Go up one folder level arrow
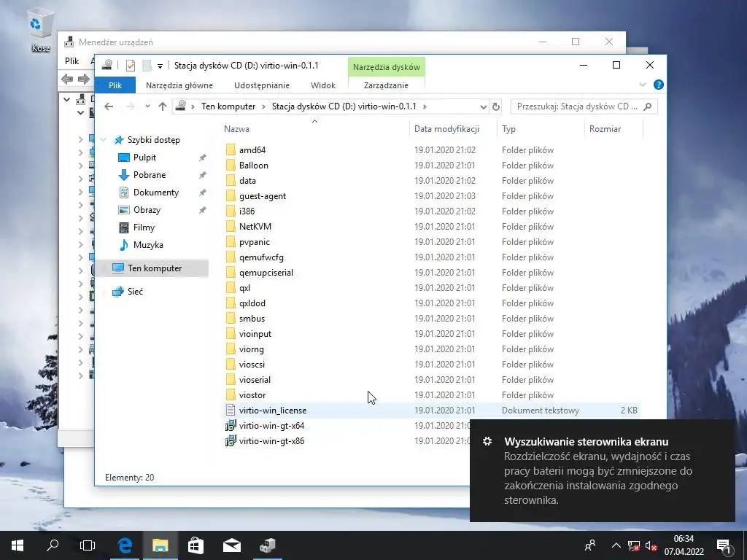 coord(163,106)
